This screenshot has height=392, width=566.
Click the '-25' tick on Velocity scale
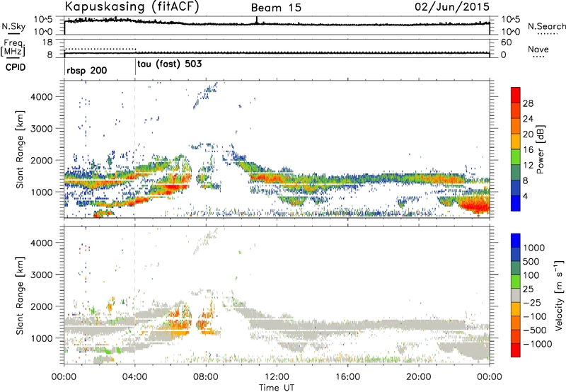[533, 302]
